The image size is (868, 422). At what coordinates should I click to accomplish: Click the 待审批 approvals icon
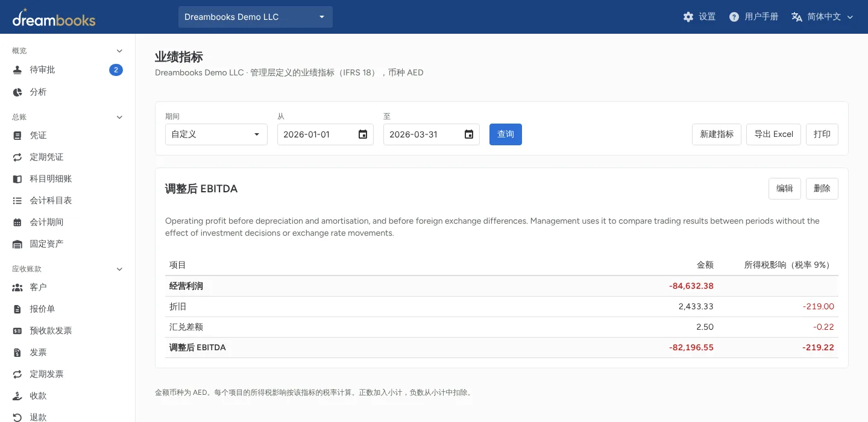(x=17, y=70)
